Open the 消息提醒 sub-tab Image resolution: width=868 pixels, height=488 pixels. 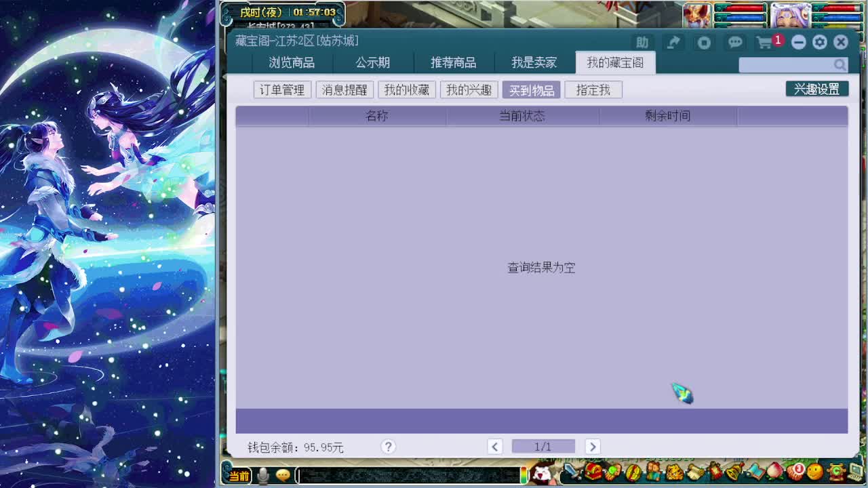click(344, 89)
